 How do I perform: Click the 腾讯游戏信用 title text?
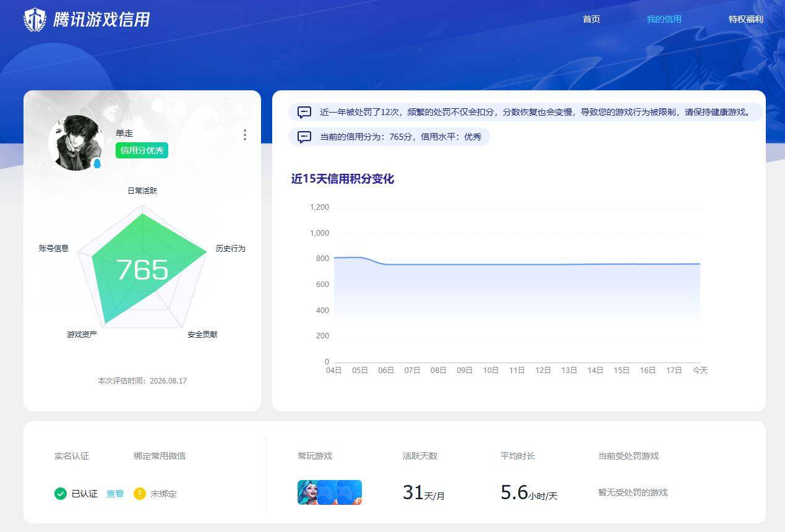tap(101, 20)
